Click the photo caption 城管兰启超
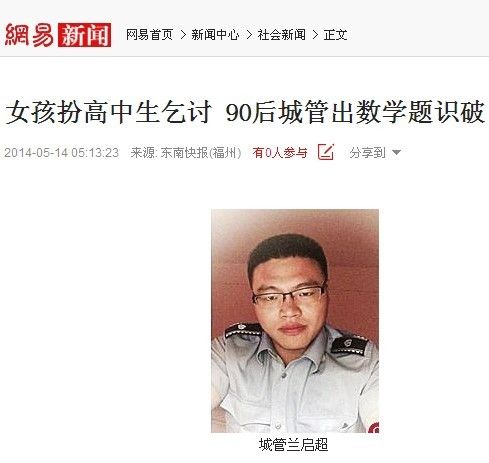 point(294,445)
